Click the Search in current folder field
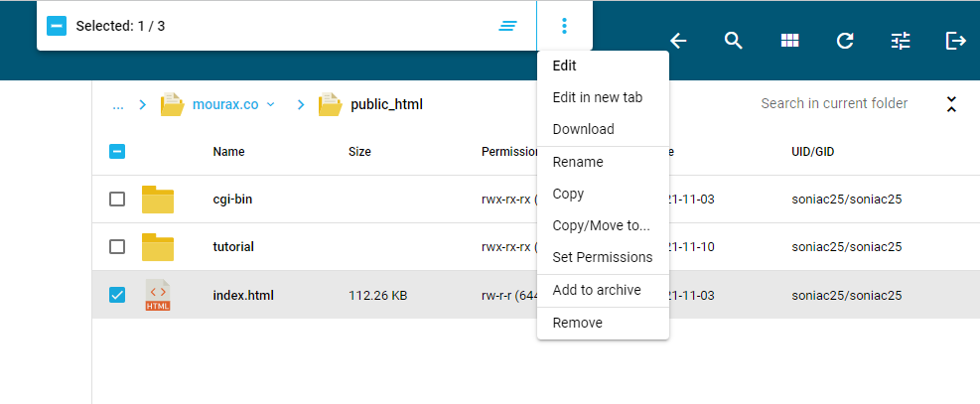Image resolution: width=980 pixels, height=404 pixels. 834,103
